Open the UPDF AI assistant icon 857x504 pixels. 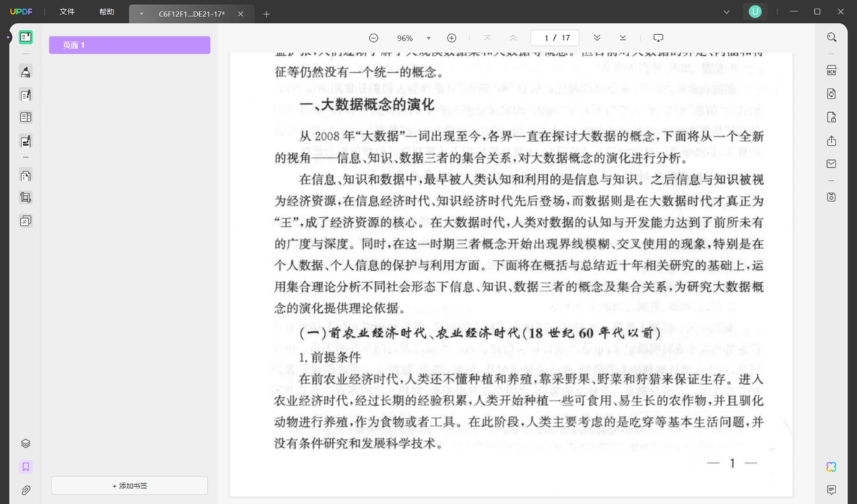(x=831, y=467)
